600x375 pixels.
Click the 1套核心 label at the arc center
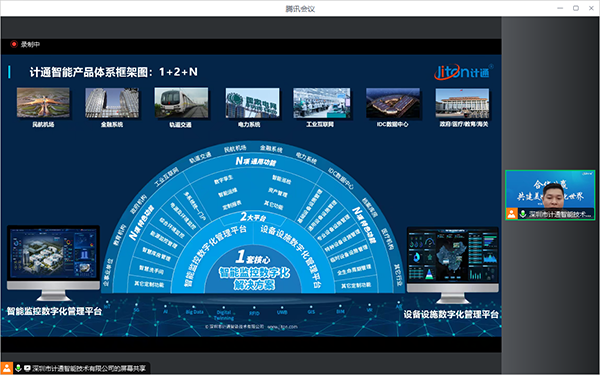[x=252, y=258]
